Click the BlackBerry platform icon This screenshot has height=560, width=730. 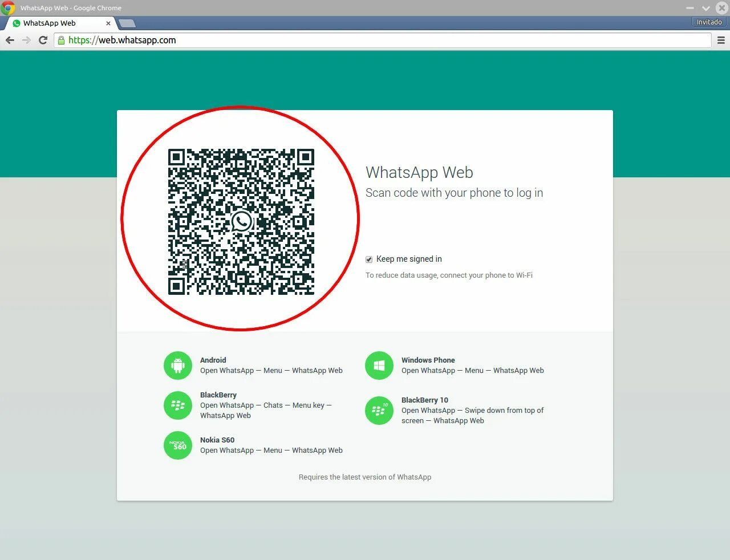[x=178, y=405]
